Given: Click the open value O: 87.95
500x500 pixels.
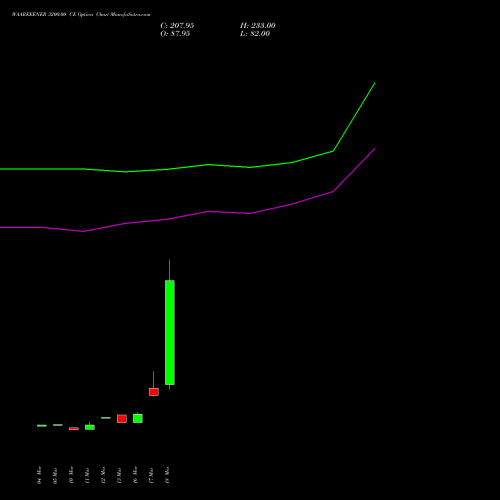Looking at the screenshot, I should click(x=175, y=34).
